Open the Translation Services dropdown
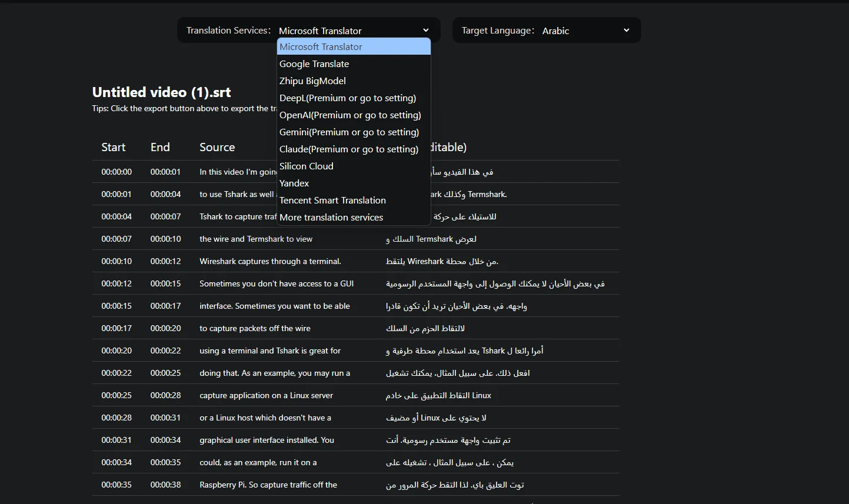The image size is (849, 504). pyautogui.click(x=354, y=31)
